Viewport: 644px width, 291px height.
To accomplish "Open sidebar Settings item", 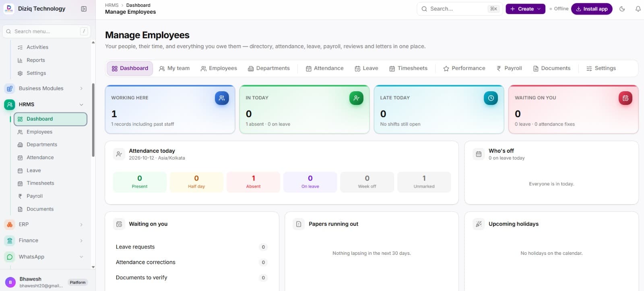I will coord(50,73).
